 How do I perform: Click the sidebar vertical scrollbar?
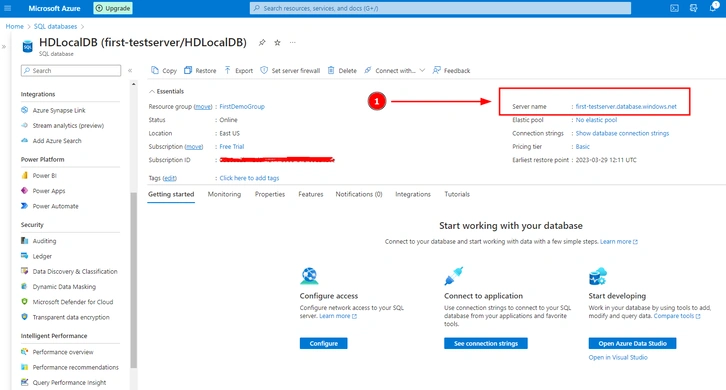(x=134, y=280)
